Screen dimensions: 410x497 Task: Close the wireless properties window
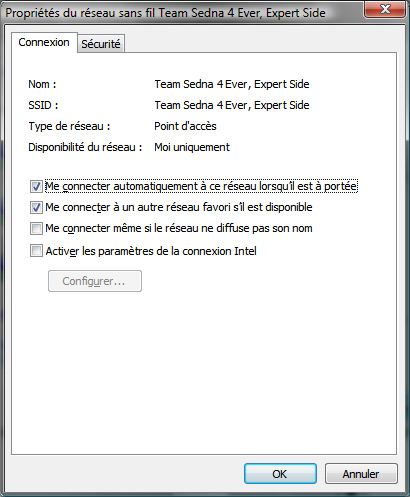point(385,9)
